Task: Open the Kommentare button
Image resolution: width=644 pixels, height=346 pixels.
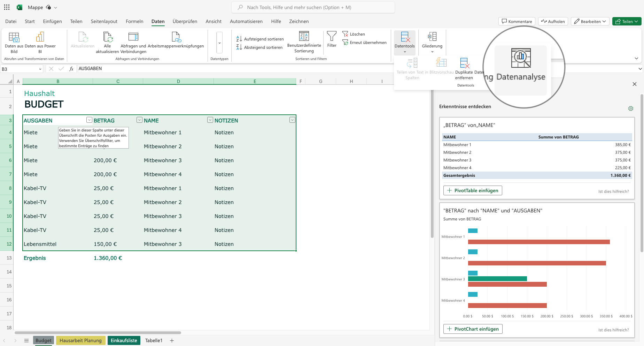Action: [x=517, y=21]
